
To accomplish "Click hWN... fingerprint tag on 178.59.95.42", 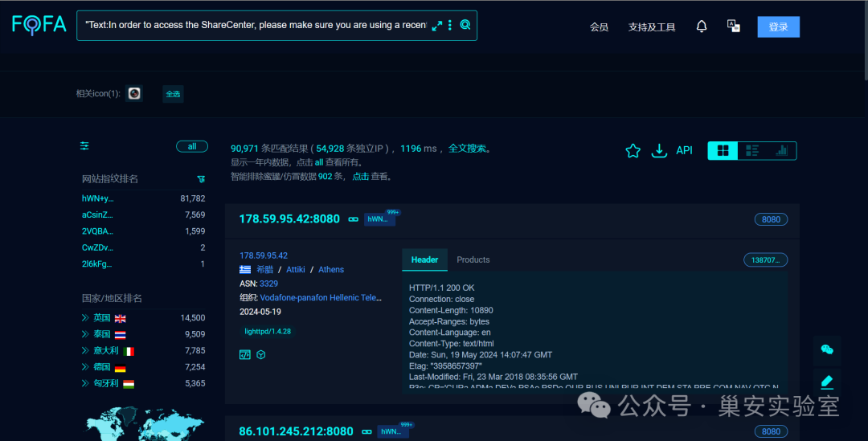I will tap(379, 219).
